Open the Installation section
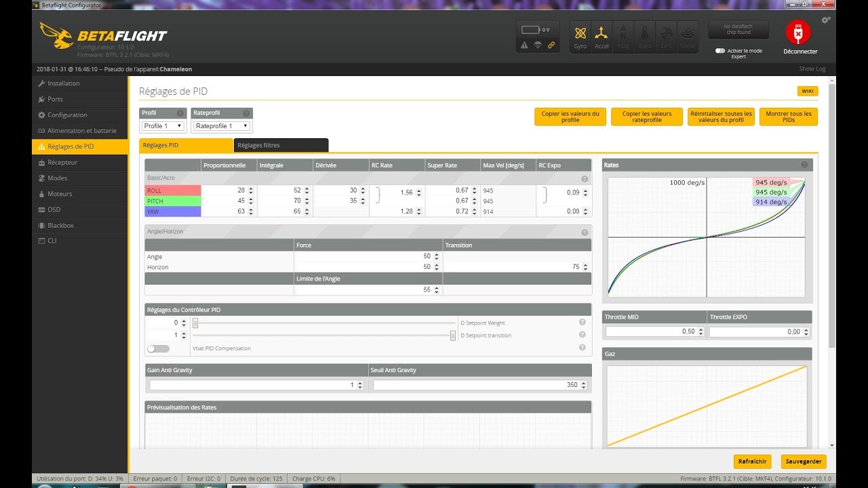This screenshot has height=488, width=868. tap(79, 83)
